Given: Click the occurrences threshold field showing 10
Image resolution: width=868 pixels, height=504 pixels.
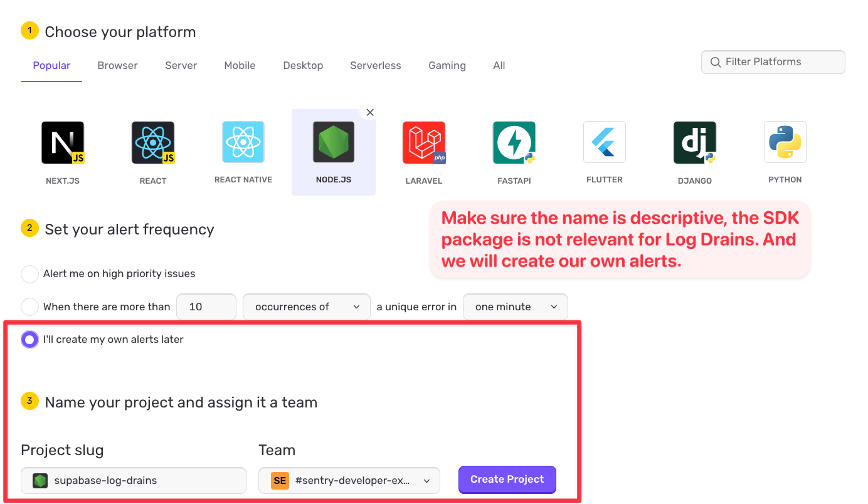Looking at the screenshot, I should coord(206,307).
